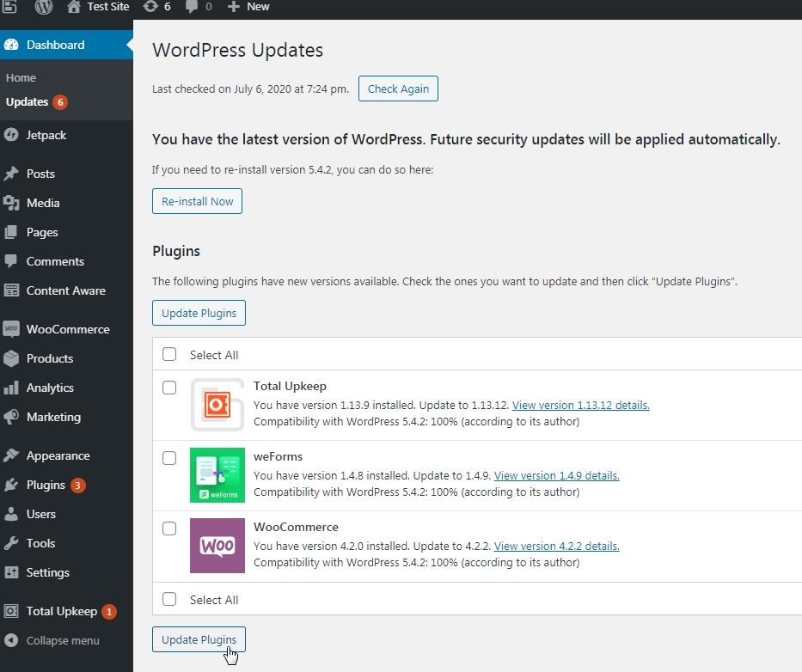The height and width of the screenshot is (672, 802).
Task: Toggle the top Select All checkbox
Action: [169, 354]
